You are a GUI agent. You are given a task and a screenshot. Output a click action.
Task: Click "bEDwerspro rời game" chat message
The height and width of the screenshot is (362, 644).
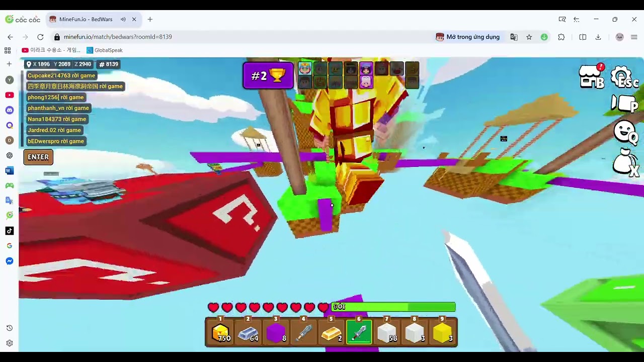click(x=56, y=141)
